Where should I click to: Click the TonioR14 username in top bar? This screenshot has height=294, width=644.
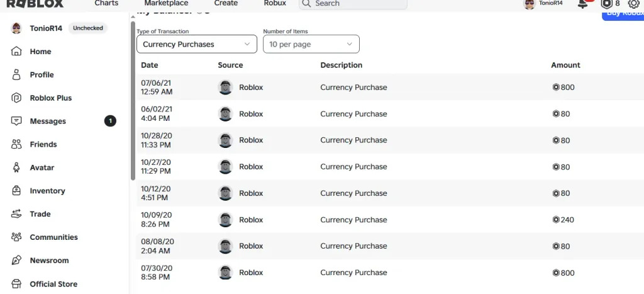pyautogui.click(x=551, y=3)
